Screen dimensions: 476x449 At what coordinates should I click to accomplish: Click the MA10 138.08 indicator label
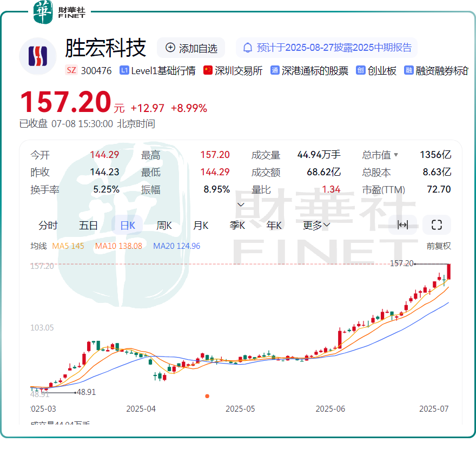pyautogui.click(x=118, y=246)
